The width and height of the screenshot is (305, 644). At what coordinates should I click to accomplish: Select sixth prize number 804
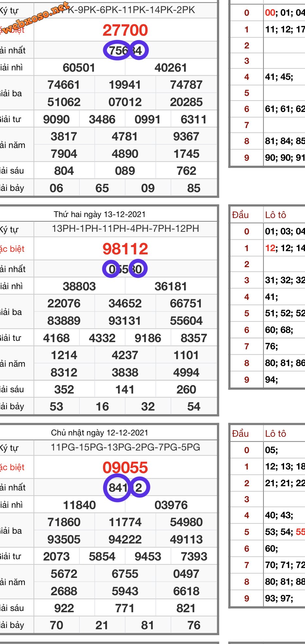click(x=64, y=171)
